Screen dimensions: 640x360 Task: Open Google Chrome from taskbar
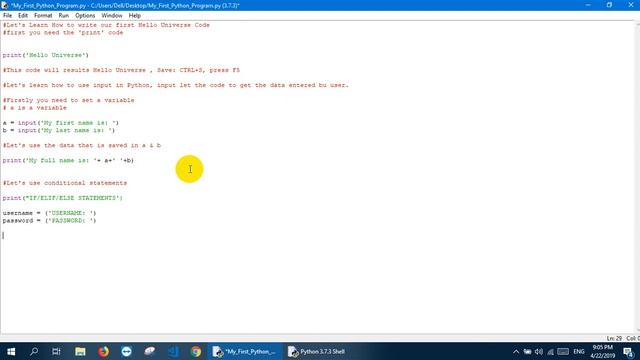[x=196, y=351]
